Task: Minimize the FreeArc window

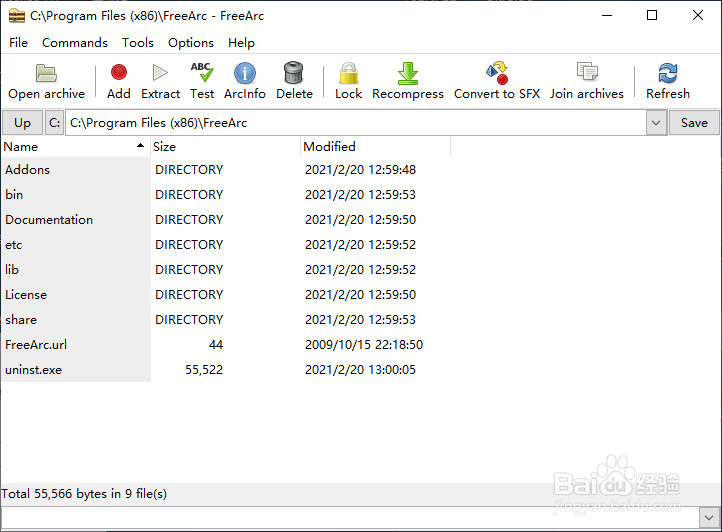Action: pyautogui.click(x=607, y=15)
